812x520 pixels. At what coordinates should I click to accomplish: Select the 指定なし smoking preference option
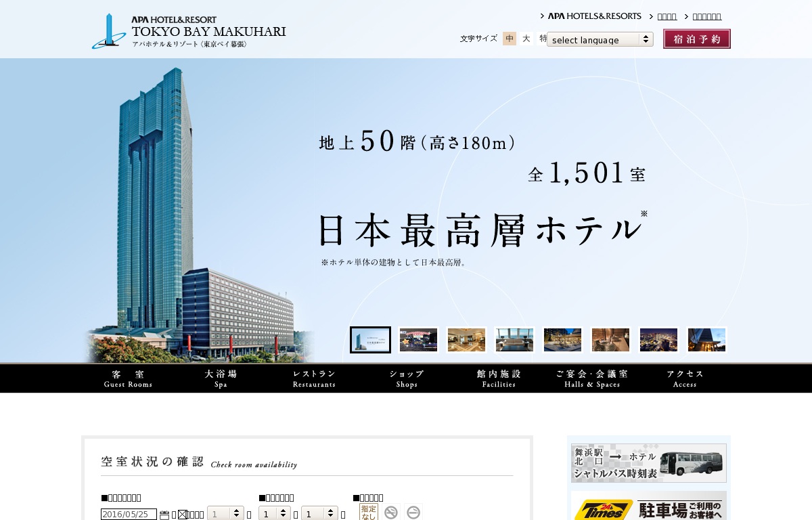[369, 512]
